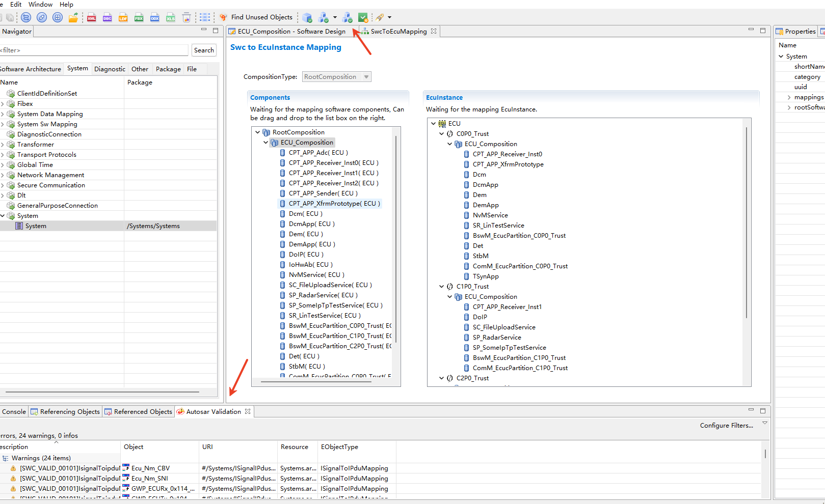Viewport: 825px width, 504px height.
Task: Click the green checkmark validation icon
Action: (363, 18)
